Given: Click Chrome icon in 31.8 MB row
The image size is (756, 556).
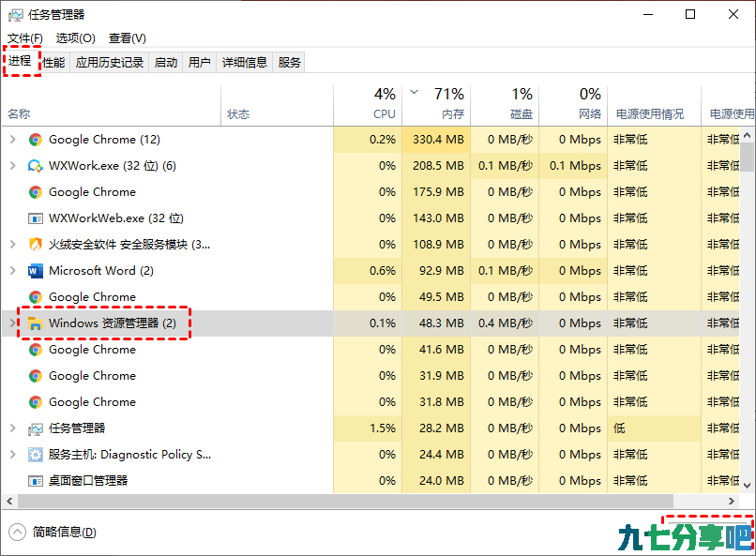Looking at the screenshot, I should point(36,402).
